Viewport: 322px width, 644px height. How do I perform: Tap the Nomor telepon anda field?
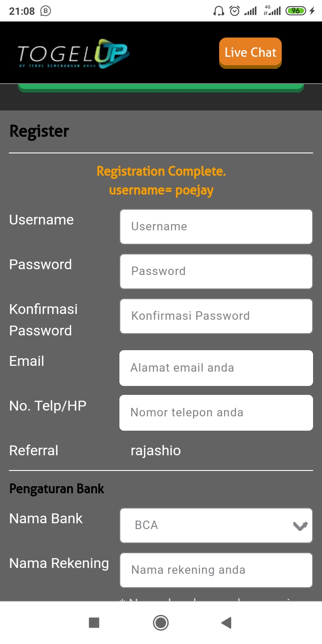coord(216,412)
